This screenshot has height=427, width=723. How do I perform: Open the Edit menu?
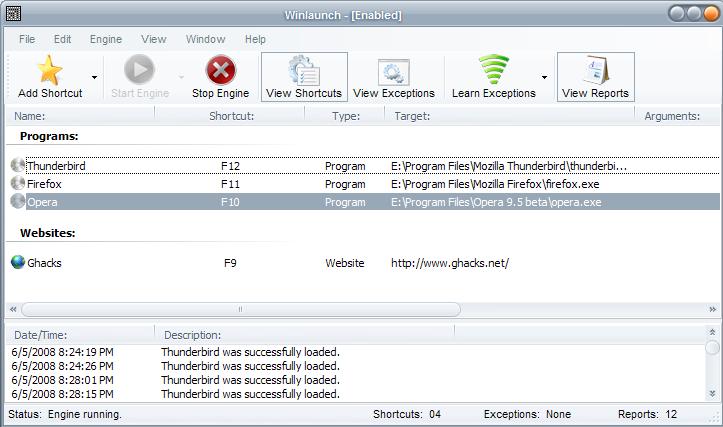(x=62, y=39)
